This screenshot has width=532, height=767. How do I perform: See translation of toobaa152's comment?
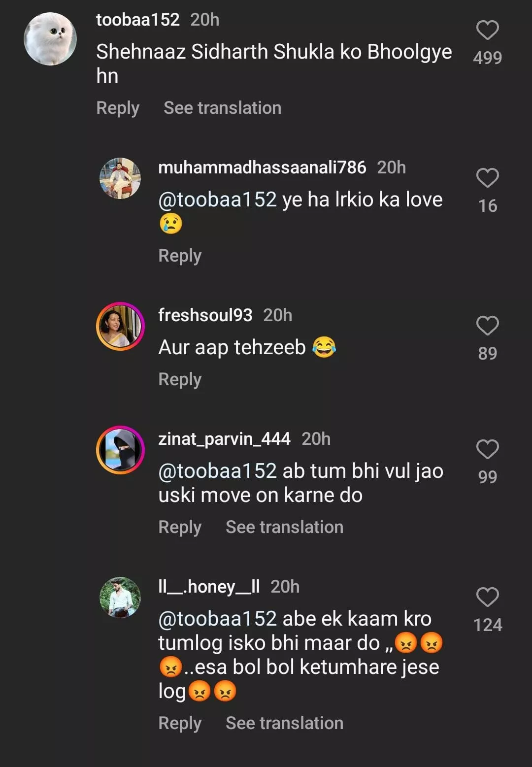222,108
